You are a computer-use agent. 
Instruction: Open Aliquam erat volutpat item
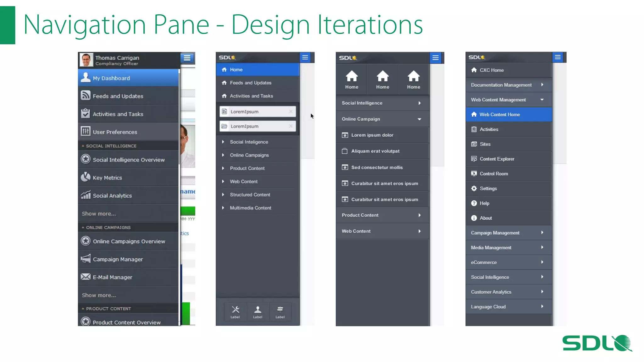point(383,151)
